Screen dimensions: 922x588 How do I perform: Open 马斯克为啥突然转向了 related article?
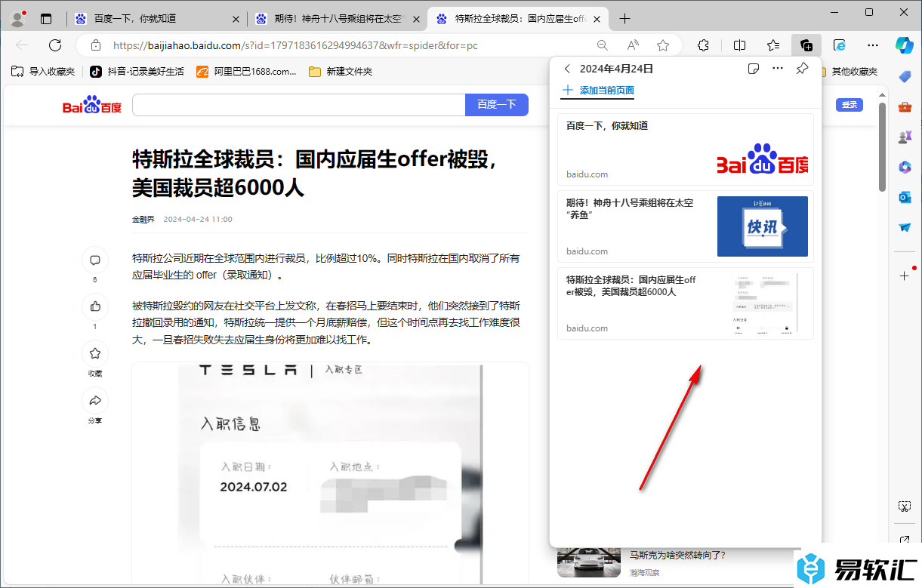coord(678,555)
